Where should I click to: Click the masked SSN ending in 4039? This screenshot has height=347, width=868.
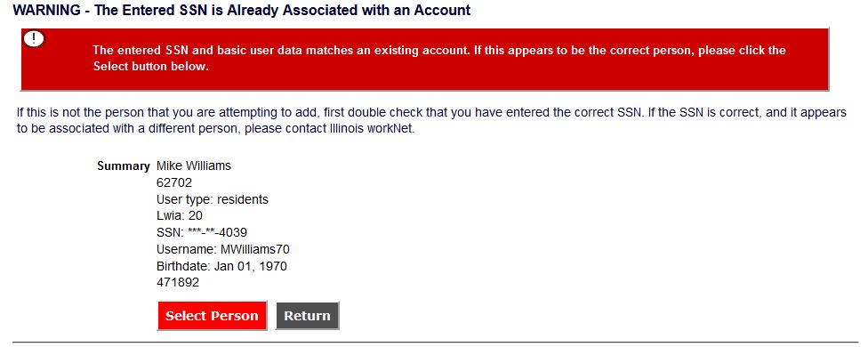[x=202, y=232]
